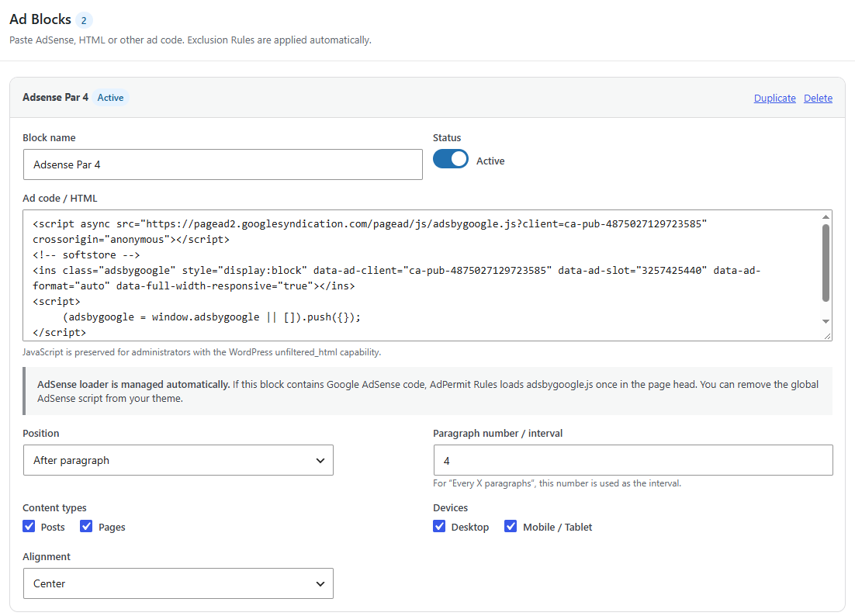855x616 pixels.
Task: Toggle the Active status switch
Action: click(451, 159)
